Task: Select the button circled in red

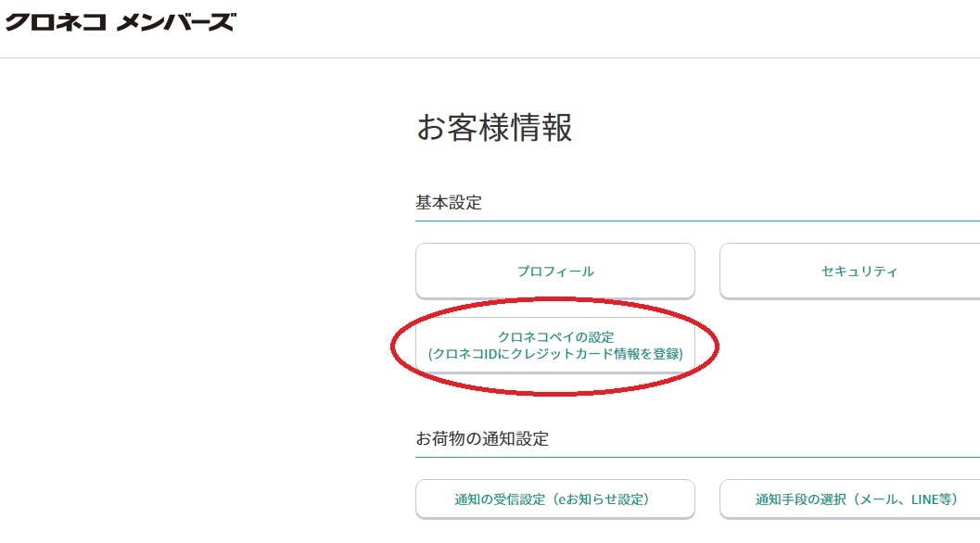Action: point(554,345)
